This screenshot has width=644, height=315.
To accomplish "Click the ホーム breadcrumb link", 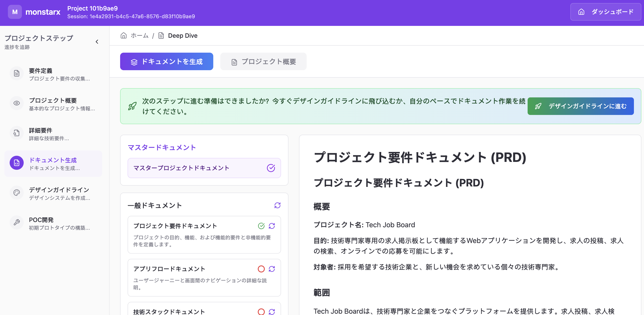I will 139,36.
